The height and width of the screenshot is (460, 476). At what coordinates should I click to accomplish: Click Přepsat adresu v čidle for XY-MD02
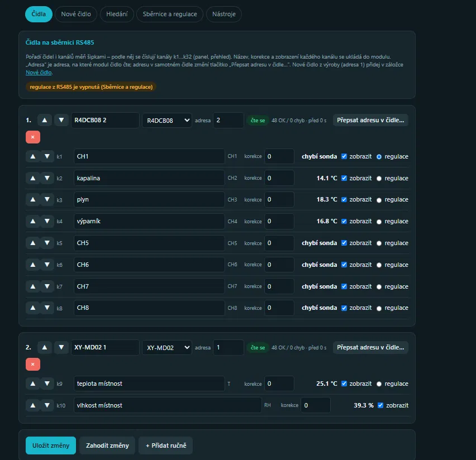370,347
